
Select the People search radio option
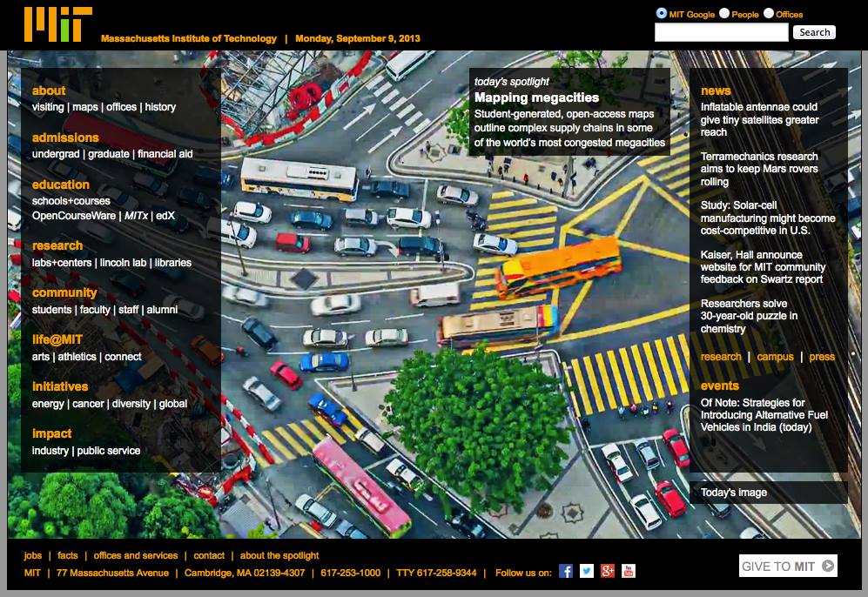pyautogui.click(x=724, y=13)
